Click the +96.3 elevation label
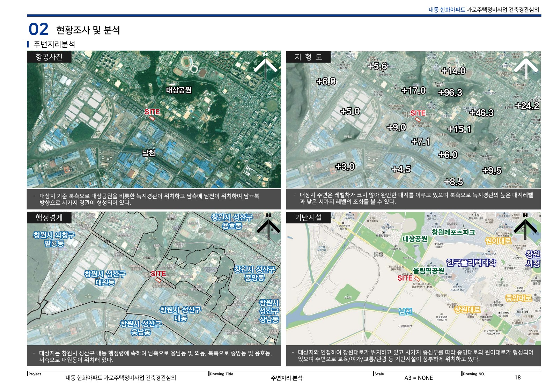 pyautogui.click(x=450, y=93)
